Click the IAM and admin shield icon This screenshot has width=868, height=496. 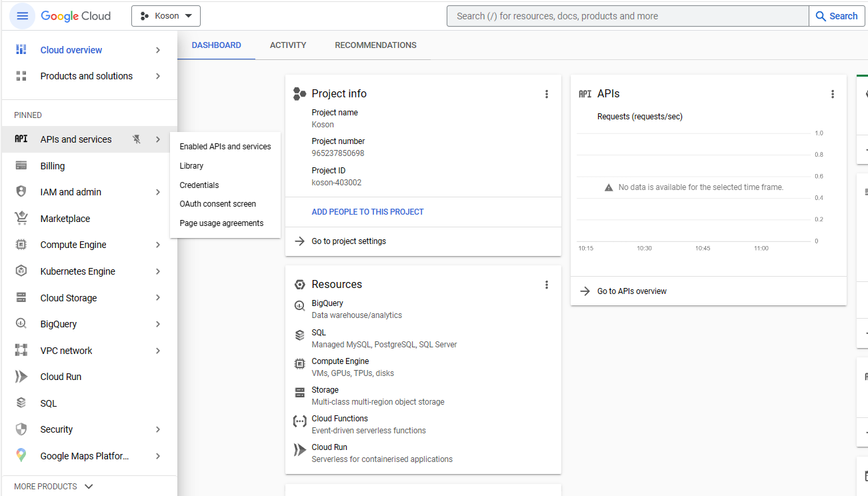click(21, 192)
